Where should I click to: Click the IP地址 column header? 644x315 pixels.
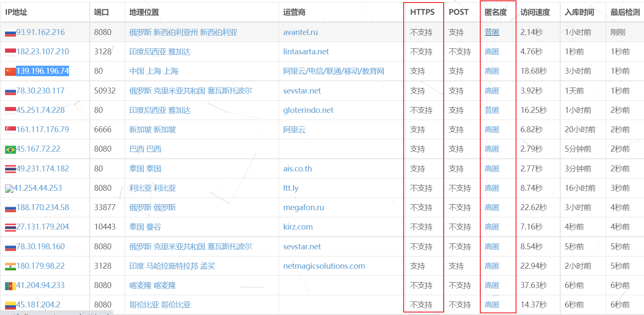click(x=16, y=12)
